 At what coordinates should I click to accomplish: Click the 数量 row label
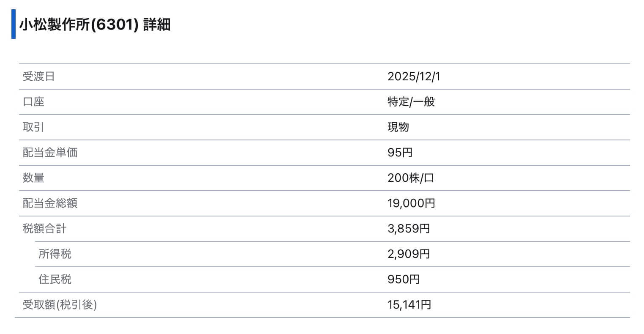pos(33,178)
